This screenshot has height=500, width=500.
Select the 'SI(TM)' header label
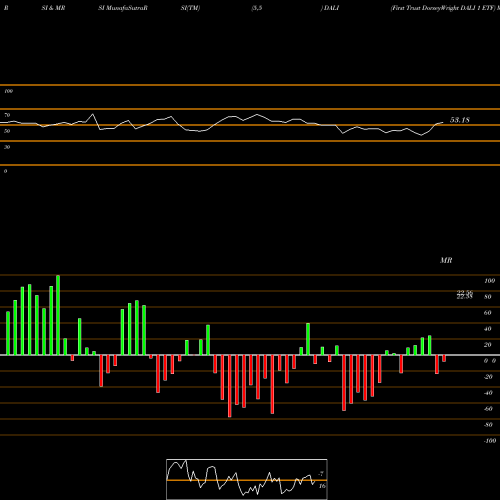pos(190,8)
